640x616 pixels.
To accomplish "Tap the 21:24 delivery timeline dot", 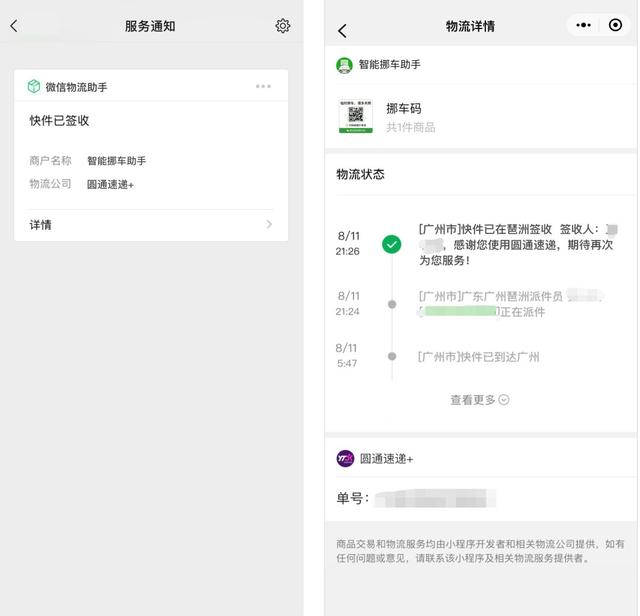I will (392, 304).
